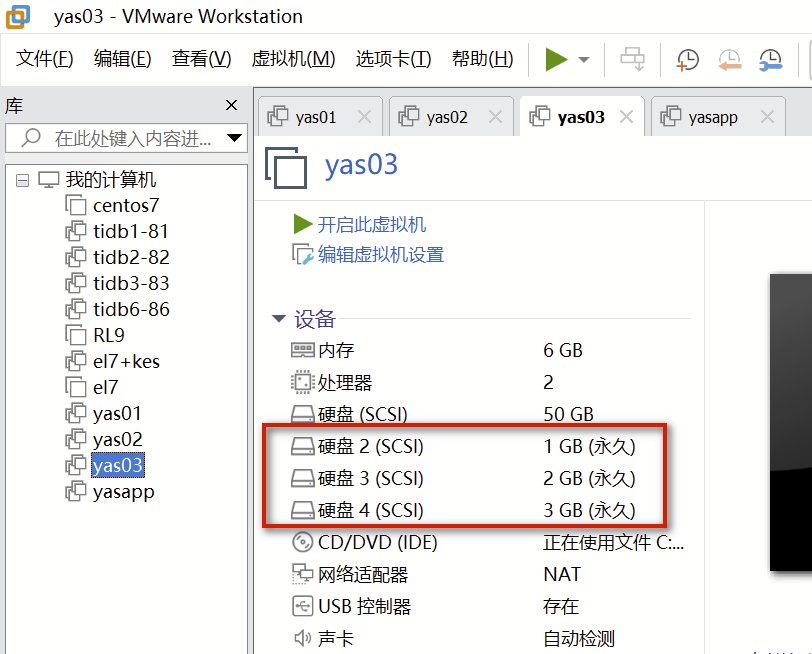Click the CD/DVD (IDE) device icon
812x654 pixels.
click(302, 542)
